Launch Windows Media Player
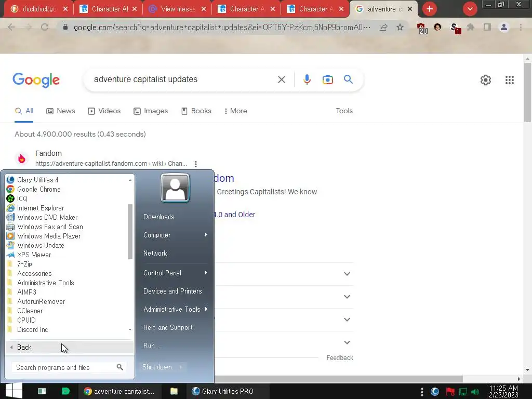This screenshot has width=532, height=399. click(x=49, y=236)
